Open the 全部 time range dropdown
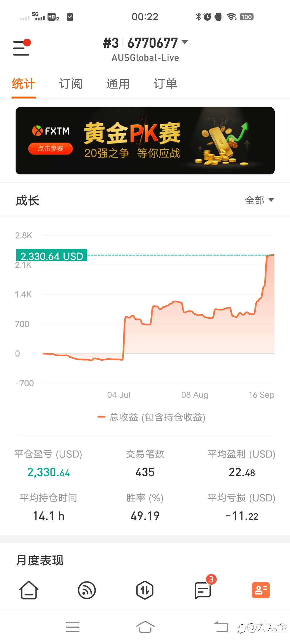The image size is (290, 644). click(x=259, y=200)
